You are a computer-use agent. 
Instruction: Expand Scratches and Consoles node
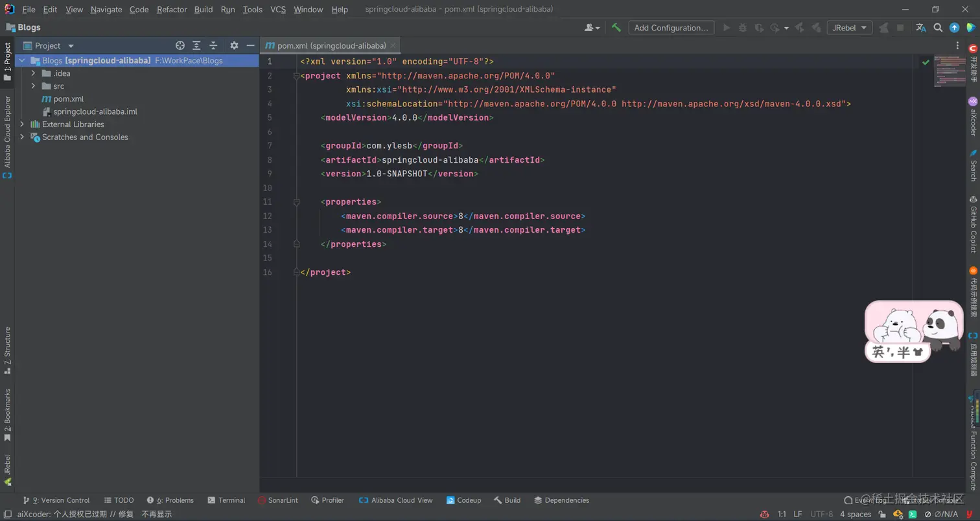[22, 137]
